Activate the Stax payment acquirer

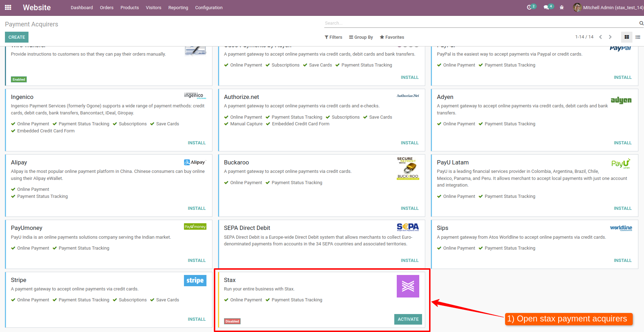pyautogui.click(x=408, y=319)
